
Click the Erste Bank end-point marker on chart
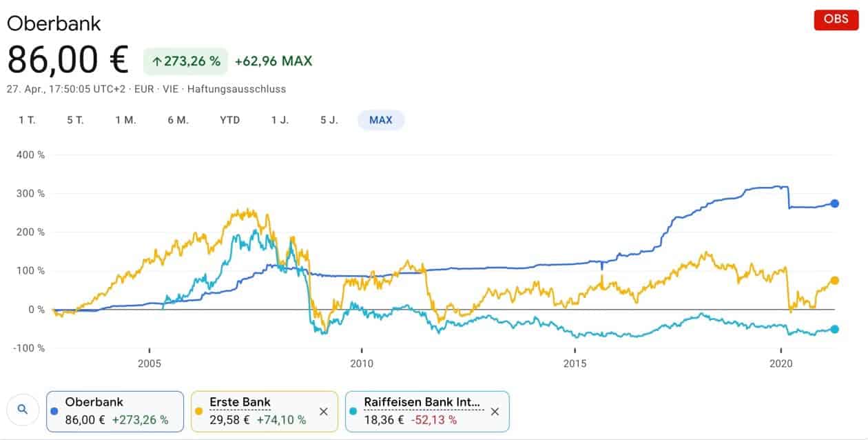pyautogui.click(x=834, y=280)
